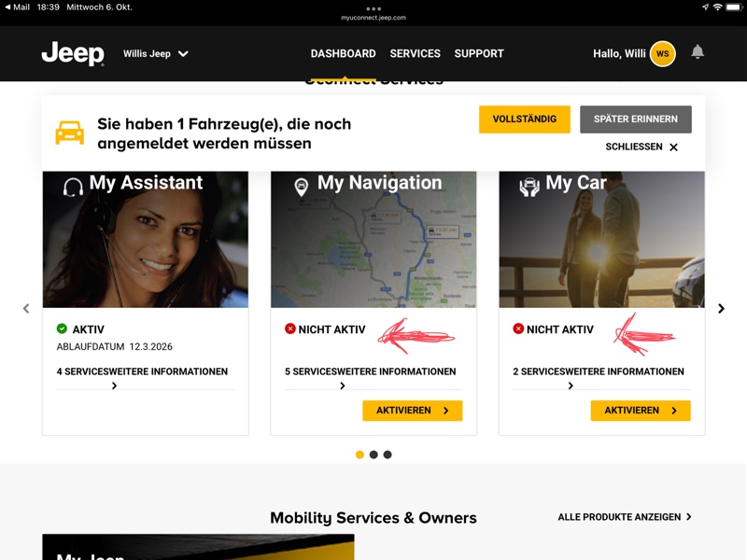Viewport: 747px width, 560px height.
Task: Click the My Navigation map pin icon
Action: coord(302,187)
